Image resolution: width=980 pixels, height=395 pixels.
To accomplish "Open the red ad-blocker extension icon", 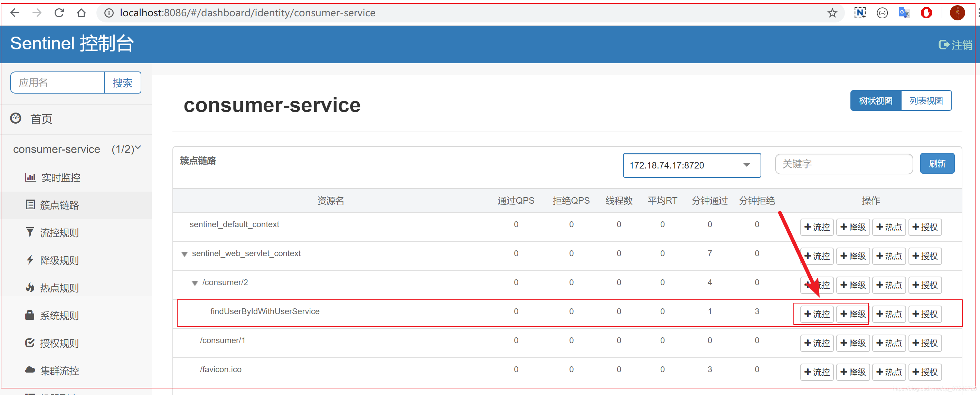I will [x=926, y=13].
